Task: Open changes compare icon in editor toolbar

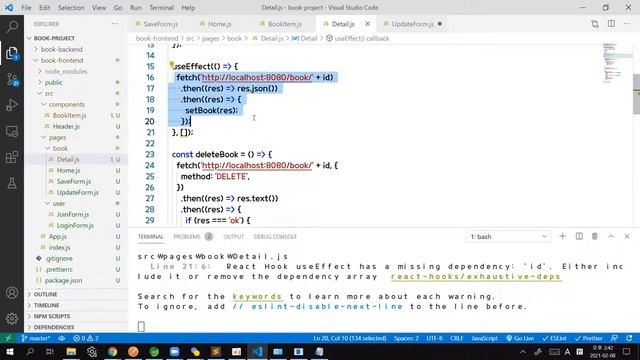Action: (x=595, y=24)
